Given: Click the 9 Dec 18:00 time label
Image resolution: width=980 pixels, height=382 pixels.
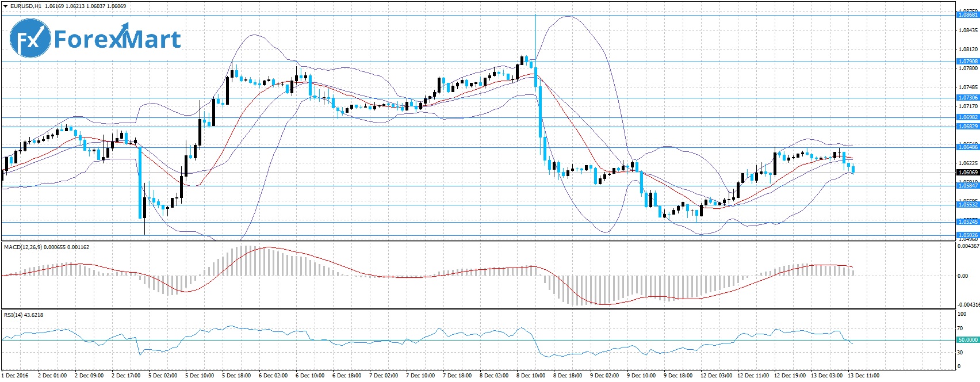Looking at the screenshot, I should coord(679,376).
